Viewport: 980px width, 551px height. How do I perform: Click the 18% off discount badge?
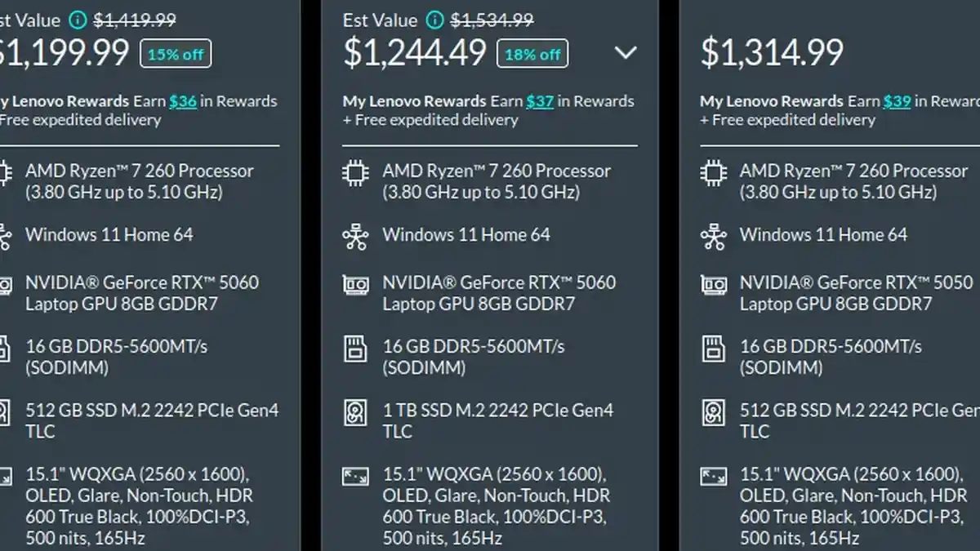pyautogui.click(x=532, y=55)
